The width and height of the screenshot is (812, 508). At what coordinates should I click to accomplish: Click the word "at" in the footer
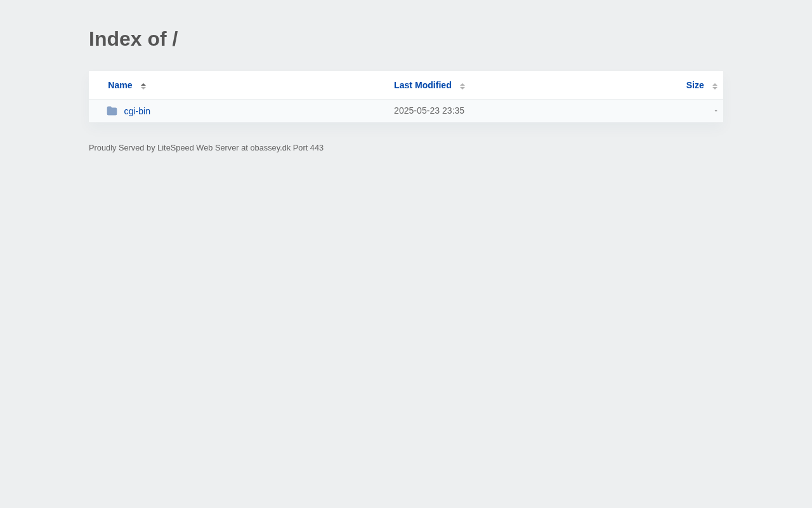(x=244, y=148)
